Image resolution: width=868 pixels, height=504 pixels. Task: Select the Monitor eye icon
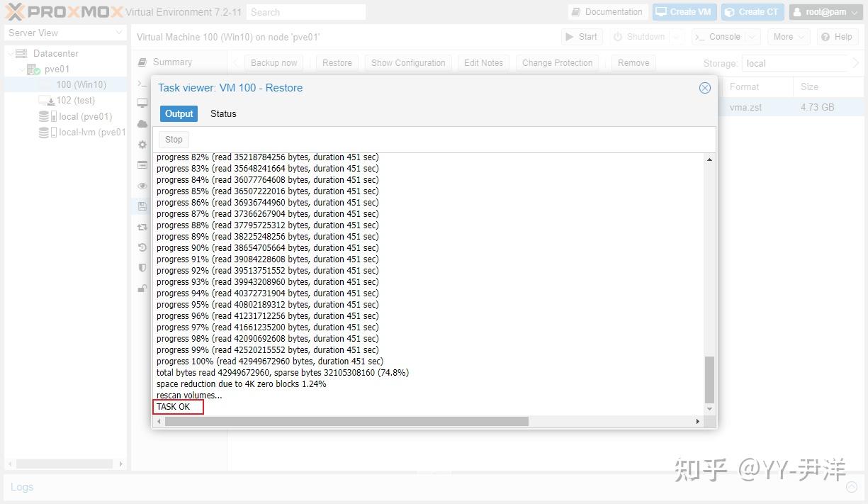[x=142, y=186]
